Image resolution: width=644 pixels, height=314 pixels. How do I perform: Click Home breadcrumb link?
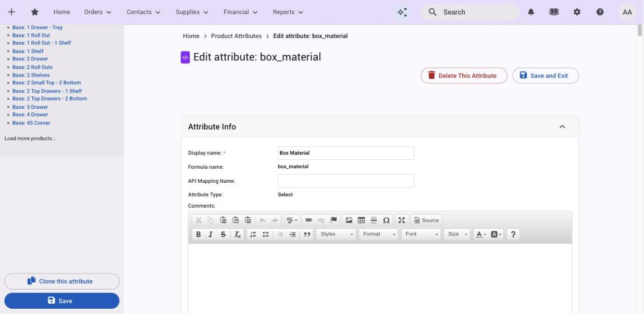pos(191,36)
